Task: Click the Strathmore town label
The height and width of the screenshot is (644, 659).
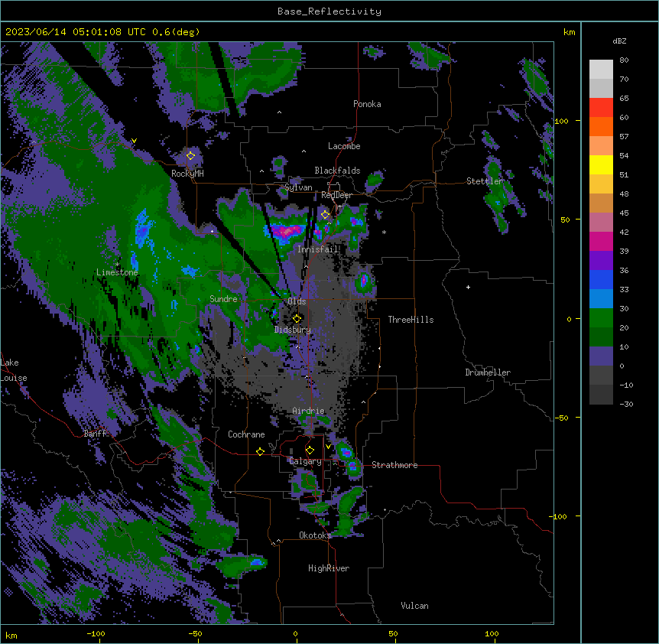Action: pyautogui.click(x=394, y=465)
